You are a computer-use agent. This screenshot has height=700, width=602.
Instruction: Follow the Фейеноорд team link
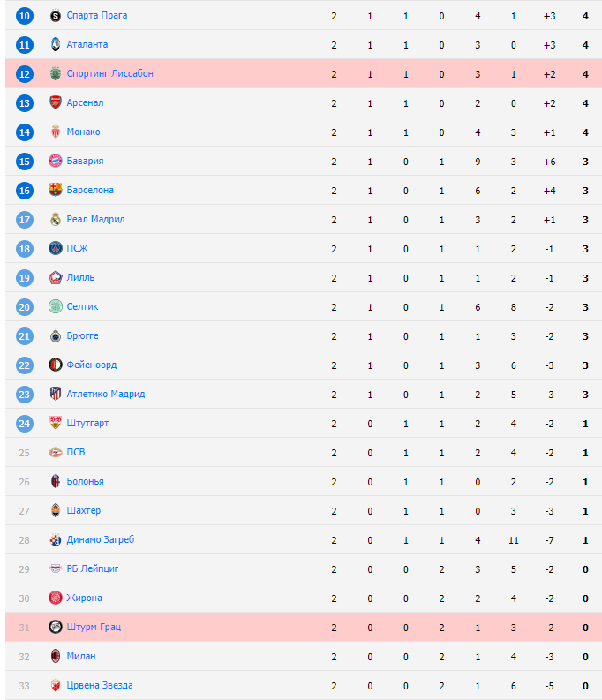click(x=91, y=365)
